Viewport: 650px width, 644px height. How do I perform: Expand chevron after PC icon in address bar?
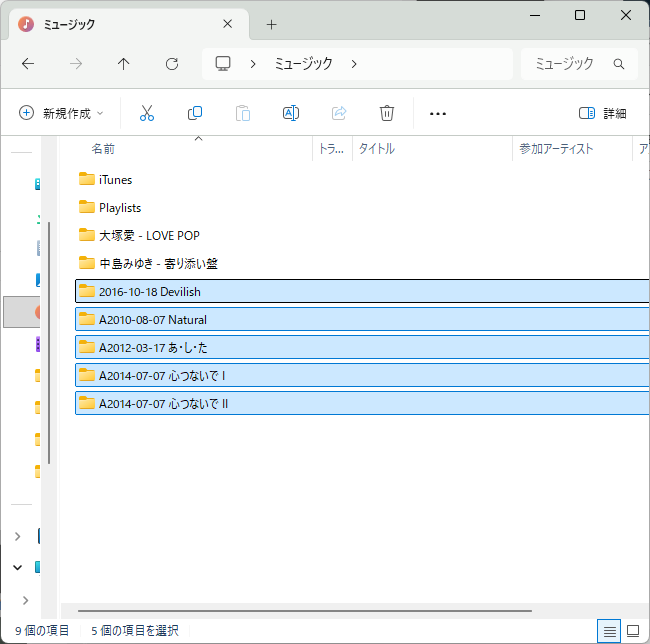click(253, 64)
